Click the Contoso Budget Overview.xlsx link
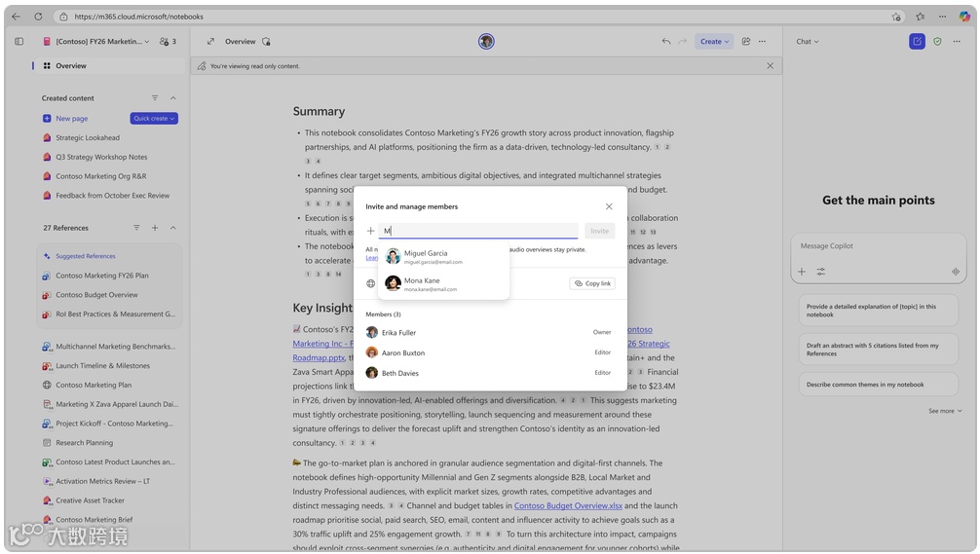The width and height of the screenshot is (980, 554). click(568, 506)
